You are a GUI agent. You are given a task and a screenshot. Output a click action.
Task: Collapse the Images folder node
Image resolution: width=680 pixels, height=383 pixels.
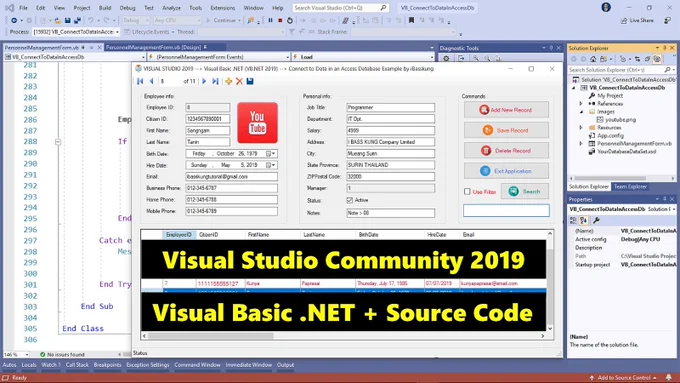pos(581,111)
